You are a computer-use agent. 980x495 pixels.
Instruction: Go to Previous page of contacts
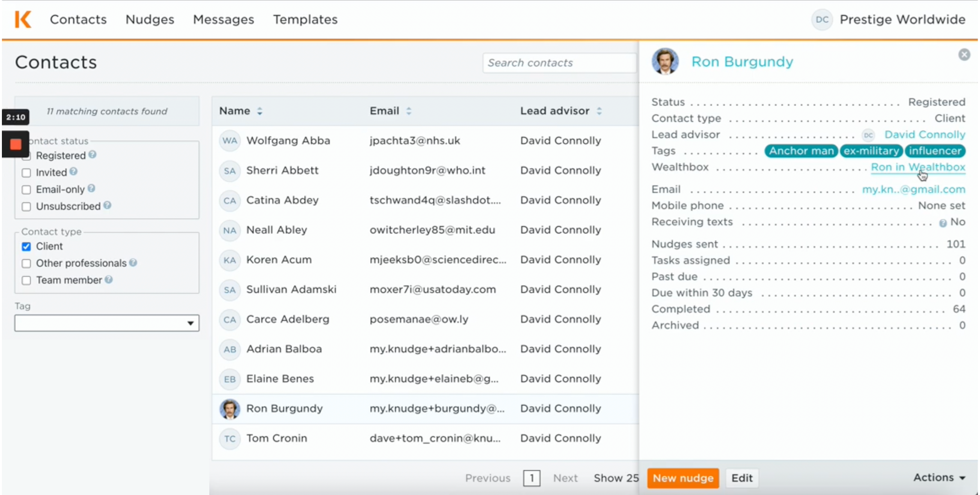click(x=488, y=478)
